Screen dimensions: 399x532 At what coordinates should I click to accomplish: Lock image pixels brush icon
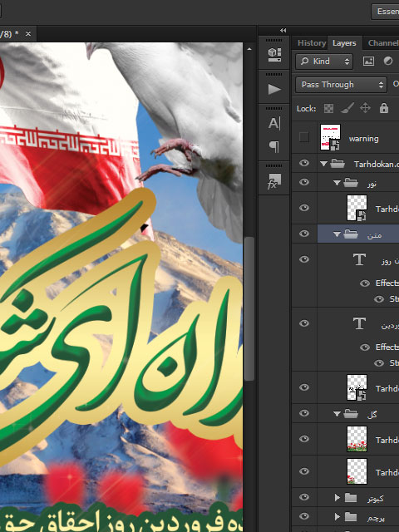347,108
